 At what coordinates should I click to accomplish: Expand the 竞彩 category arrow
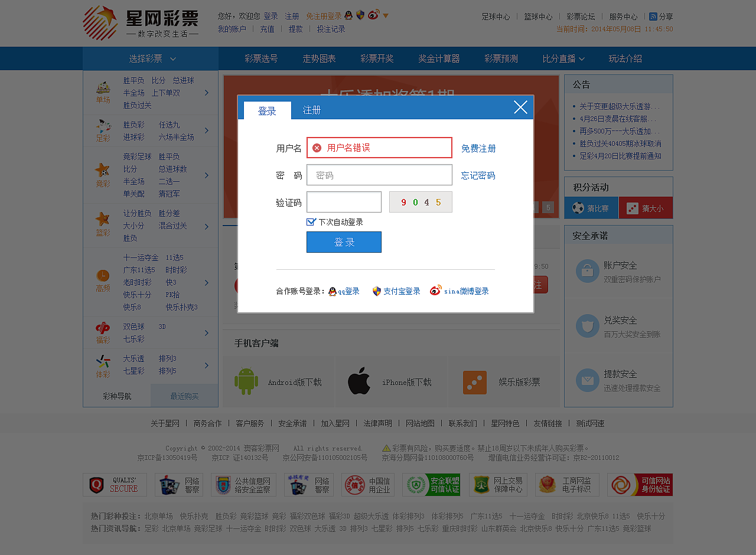coord(206,174)
